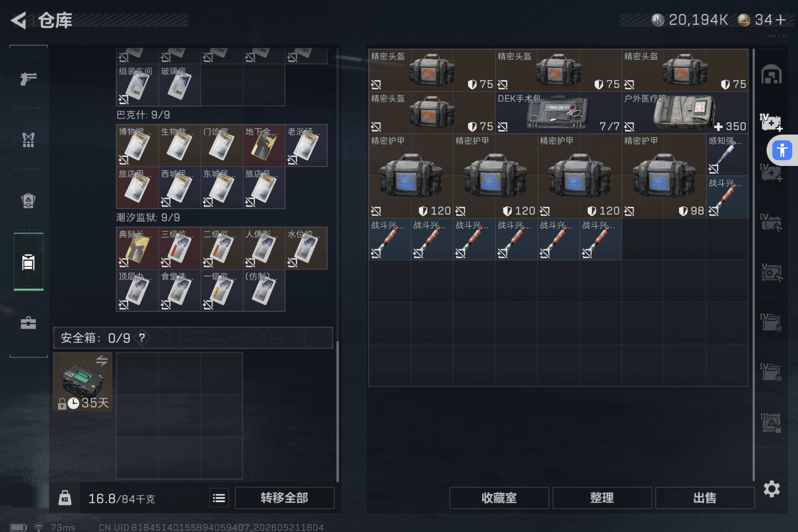Select the highlighted key card container tab

(x=29, y=262)
